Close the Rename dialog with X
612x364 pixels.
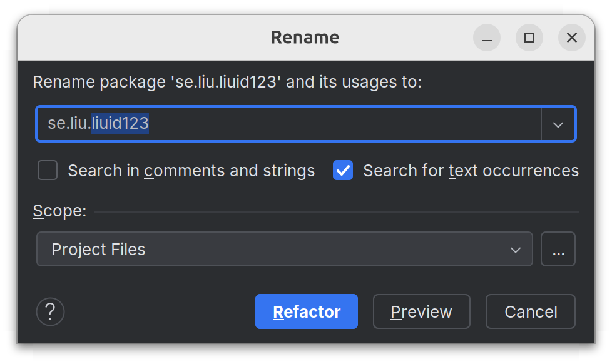click(x=572, y=38)
